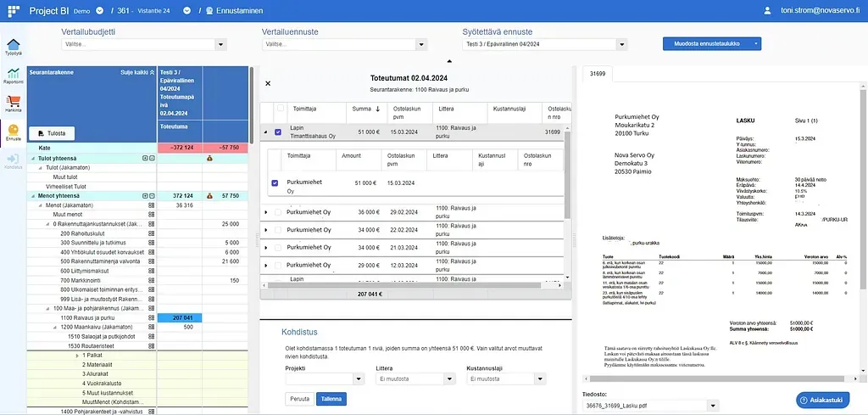Screen dimensions: 868x415
Task: Click Muodosta ennustetaulukko button
Action: coord(705,44)
